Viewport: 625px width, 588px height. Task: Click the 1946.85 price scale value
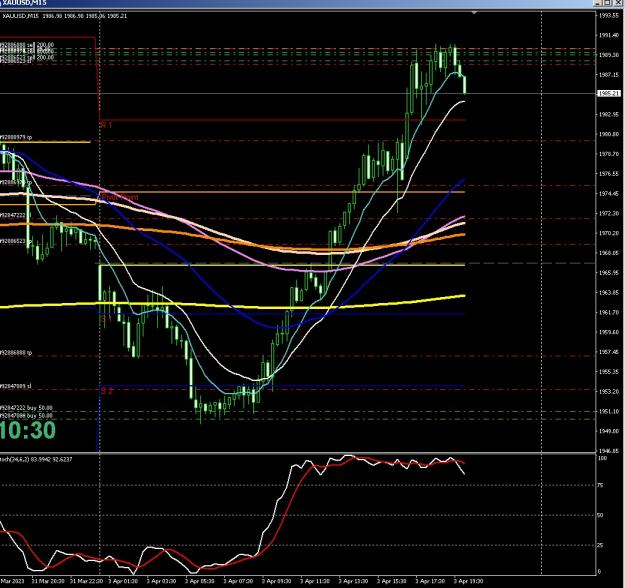pyautogui.click(x=608, y=451)
